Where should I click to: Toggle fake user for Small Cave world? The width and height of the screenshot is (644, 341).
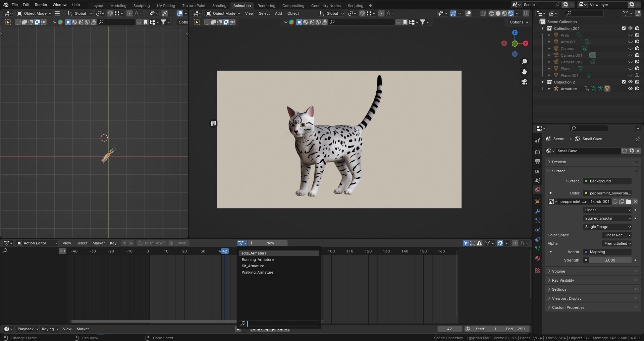coord(625,151)
